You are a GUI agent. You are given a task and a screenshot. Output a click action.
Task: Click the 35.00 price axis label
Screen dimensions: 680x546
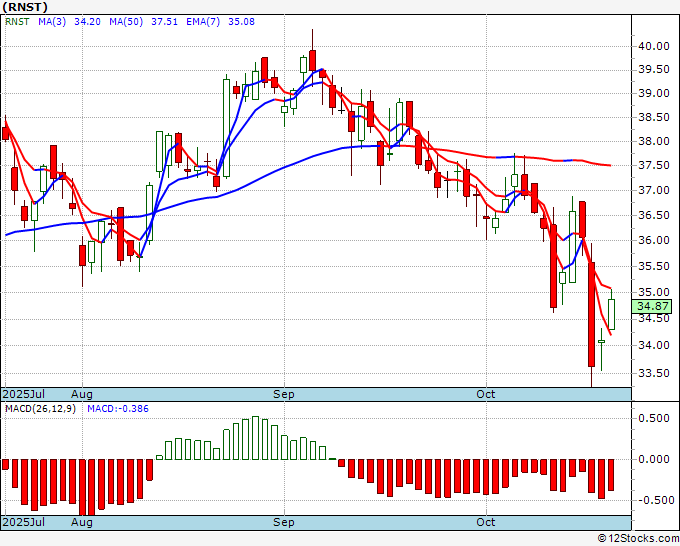[x=654, y=292]
